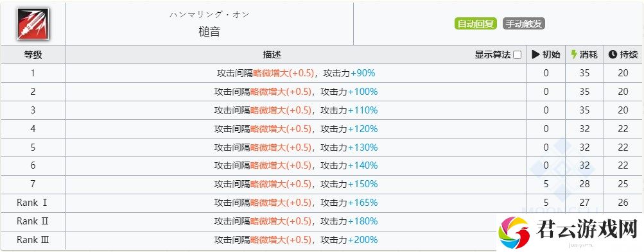Click the 显示算法 label text
This screenshot has height=252, width=644.
coord(493,55)
